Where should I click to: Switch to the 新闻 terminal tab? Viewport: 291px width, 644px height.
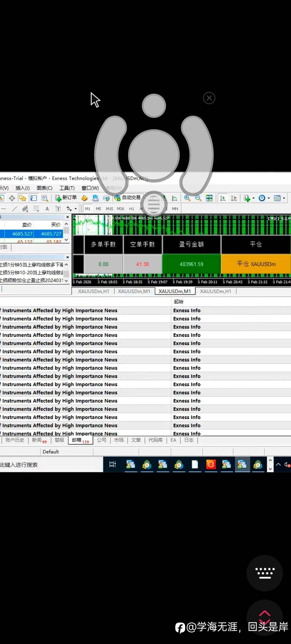(37, 440)
